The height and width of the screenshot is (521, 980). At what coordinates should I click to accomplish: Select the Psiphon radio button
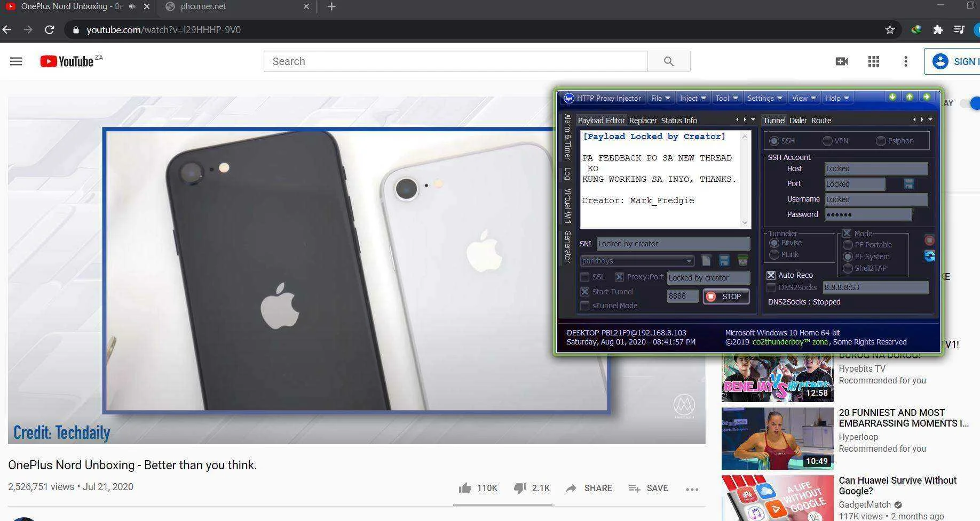point(881,141)
